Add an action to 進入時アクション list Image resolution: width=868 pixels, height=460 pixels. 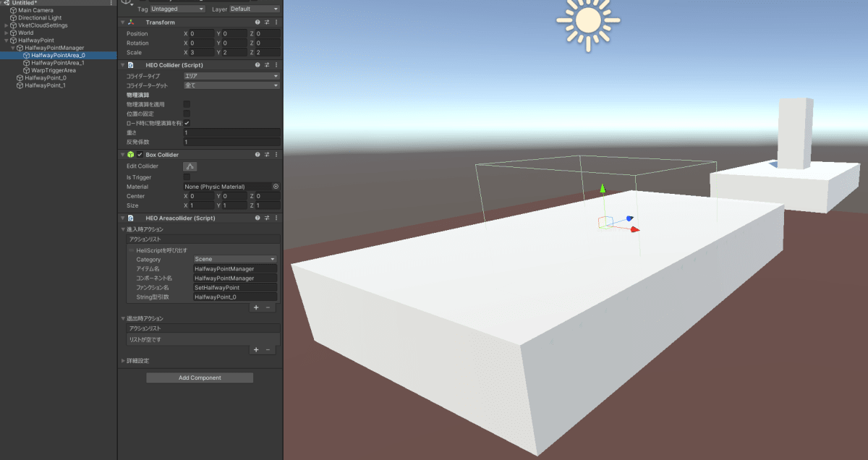(255, 307)
